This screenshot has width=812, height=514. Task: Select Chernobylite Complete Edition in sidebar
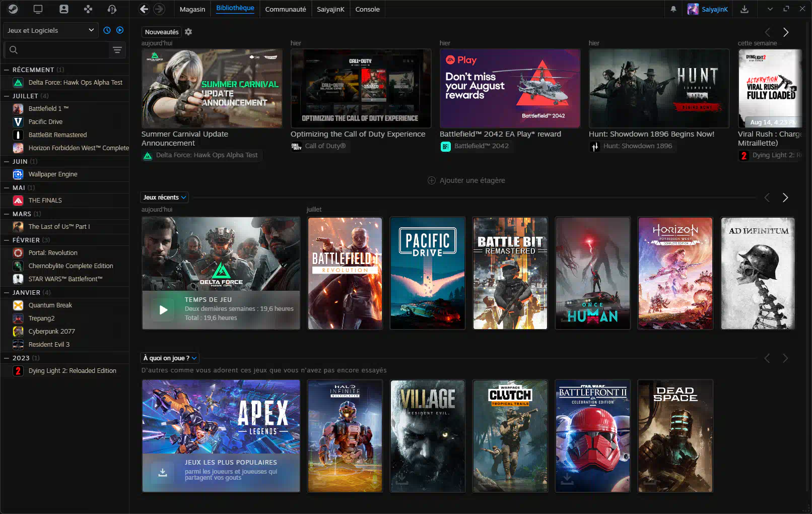(64, 266)
